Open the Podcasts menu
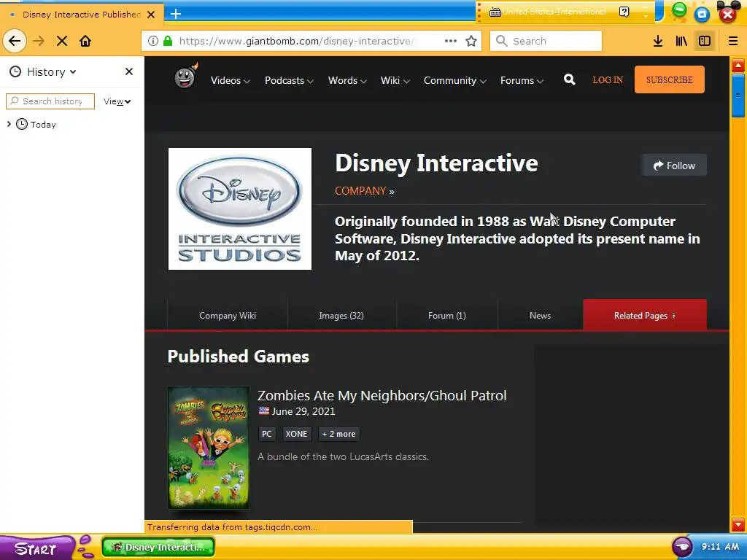The image size is (747, 560). (289, 80)
